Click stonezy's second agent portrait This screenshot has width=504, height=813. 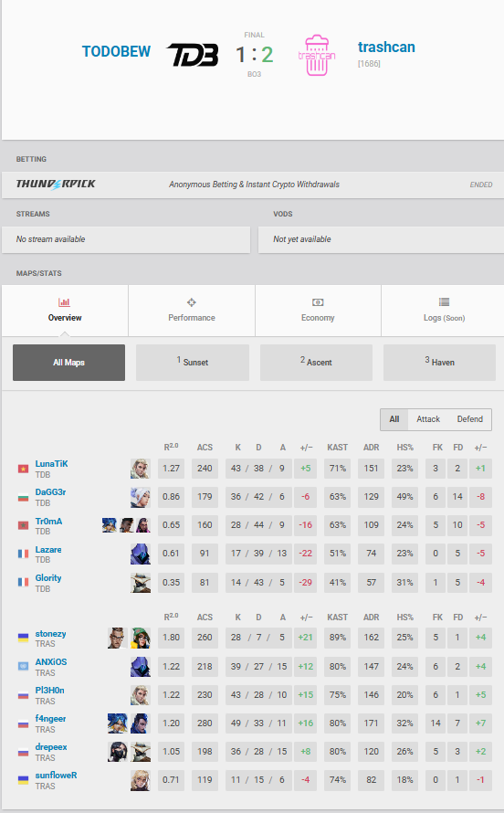pos(140,639)
